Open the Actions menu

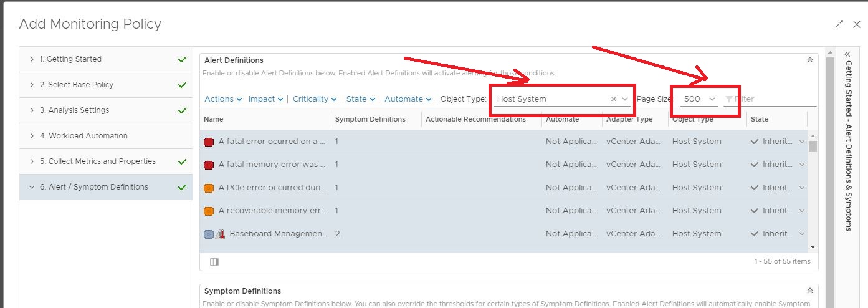[222, 99]
